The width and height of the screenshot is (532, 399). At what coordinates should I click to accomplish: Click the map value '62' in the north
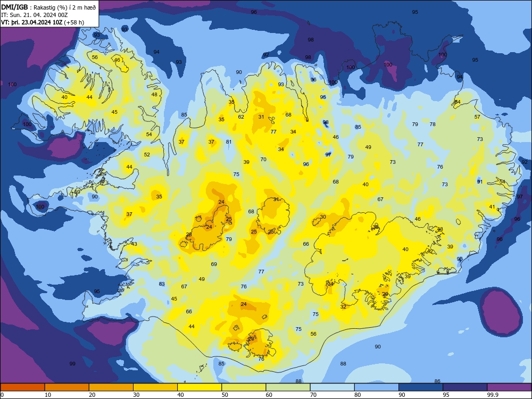point(241,117)
